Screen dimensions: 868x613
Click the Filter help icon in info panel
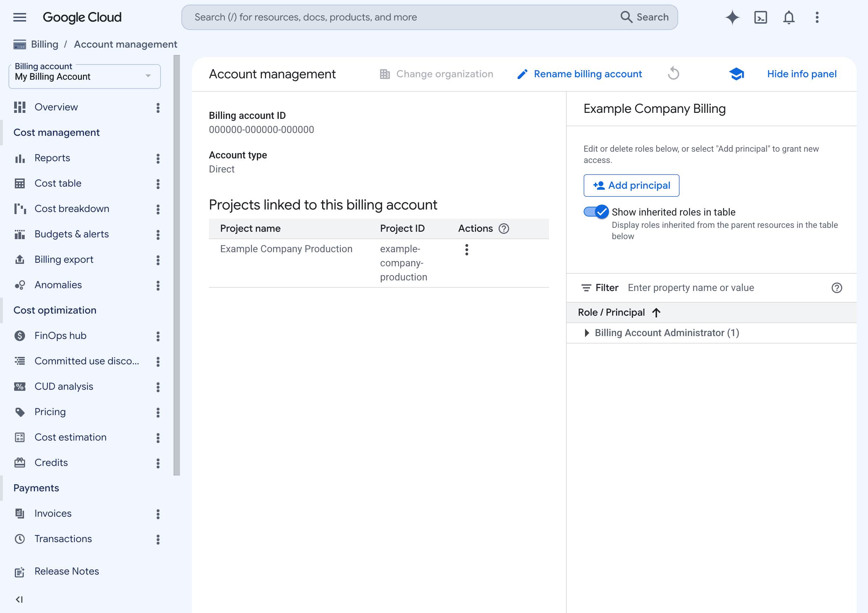[837, 288]
